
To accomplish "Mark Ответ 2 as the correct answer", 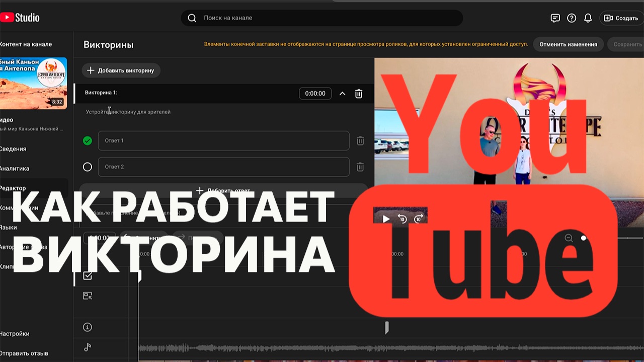I will tap(88, 167).
